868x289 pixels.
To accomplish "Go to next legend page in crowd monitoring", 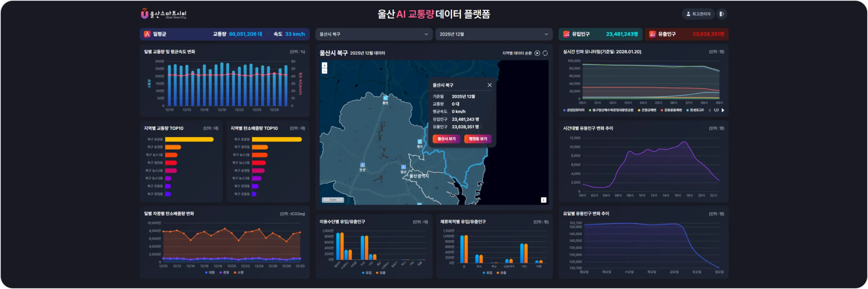I will (724, 110).
